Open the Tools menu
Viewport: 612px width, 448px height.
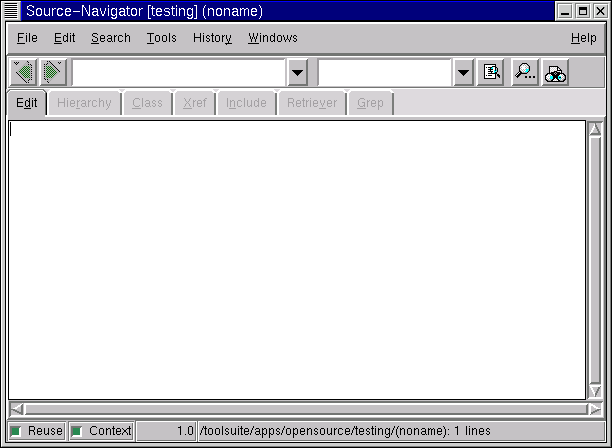click(162, 38)
